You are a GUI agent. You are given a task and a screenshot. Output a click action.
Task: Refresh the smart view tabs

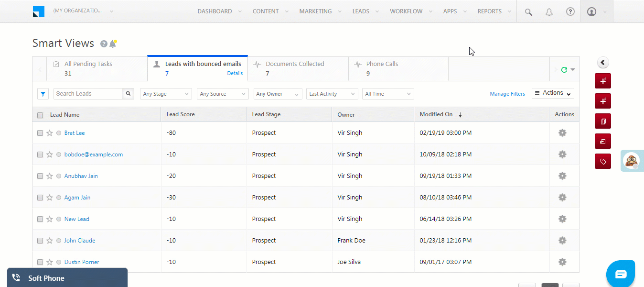tap(564, 69)
